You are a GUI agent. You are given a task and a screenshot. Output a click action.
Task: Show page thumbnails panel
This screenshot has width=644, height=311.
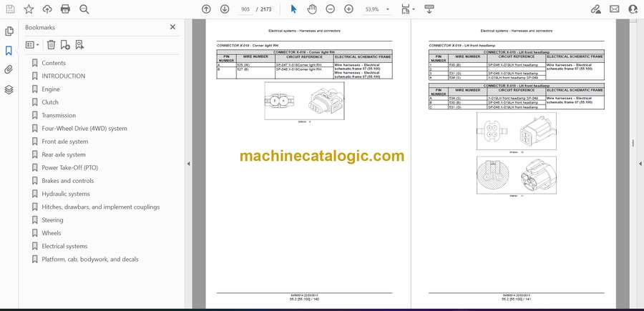(x=9, y=31)
